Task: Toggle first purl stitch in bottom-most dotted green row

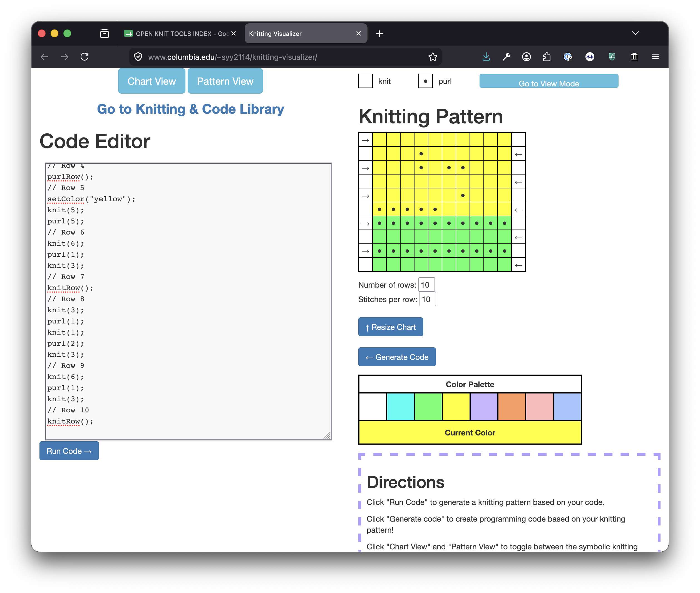Action: (379, 251)
